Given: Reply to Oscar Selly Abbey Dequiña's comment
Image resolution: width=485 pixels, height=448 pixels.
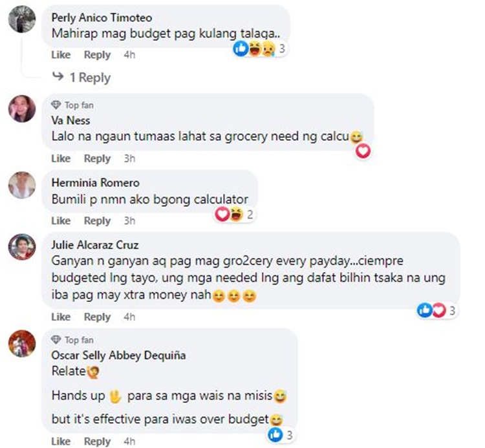Looking at the screenshot, I should coord(97,442).
